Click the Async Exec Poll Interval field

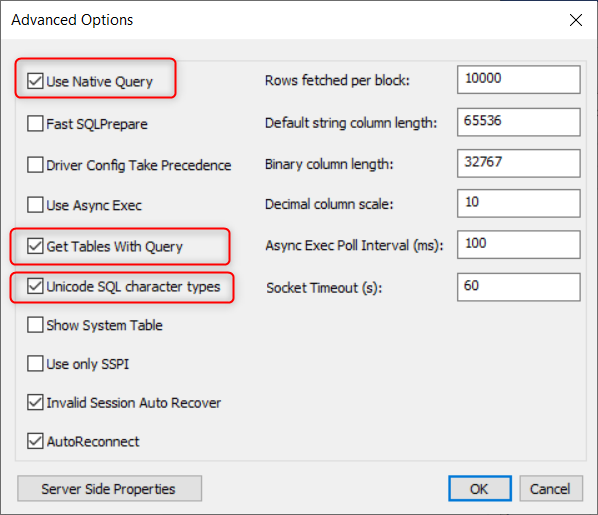[519, 245]
